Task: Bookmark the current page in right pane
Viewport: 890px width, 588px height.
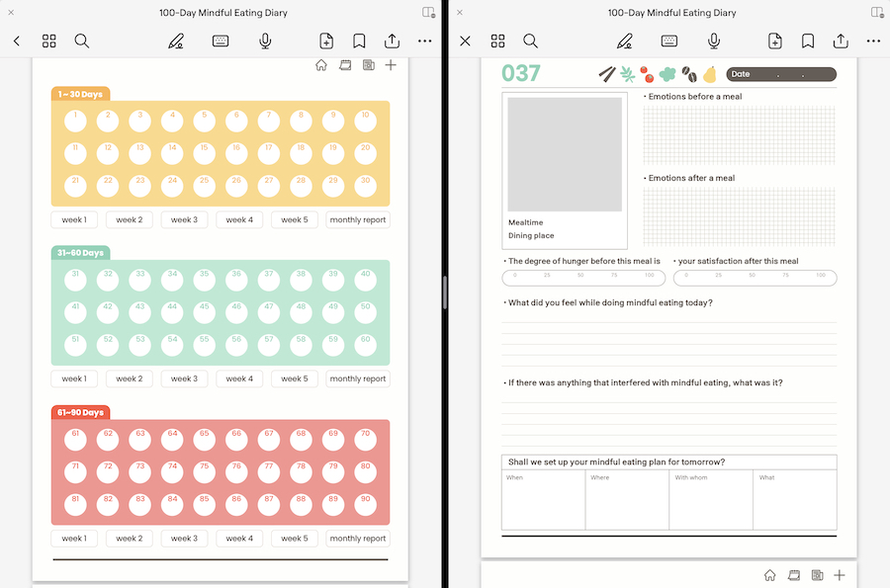Action: coord(808,41)
